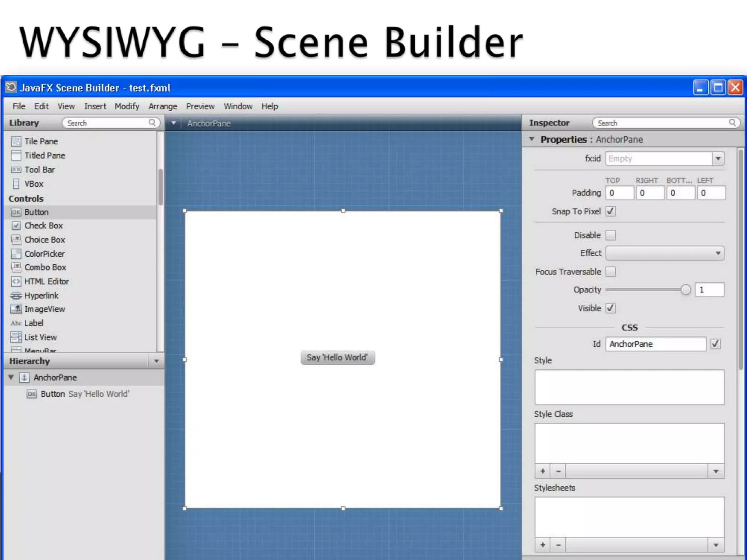Image resolution: width=747 pixels, height=560 pixels.
Task: Select the HTML Editor icon
Action: click(16, 281)
